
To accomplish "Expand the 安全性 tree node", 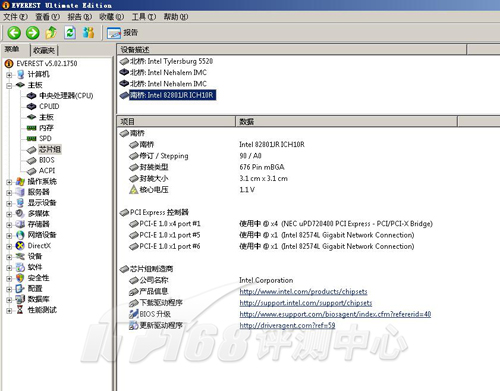I will (x=9, y=278).
